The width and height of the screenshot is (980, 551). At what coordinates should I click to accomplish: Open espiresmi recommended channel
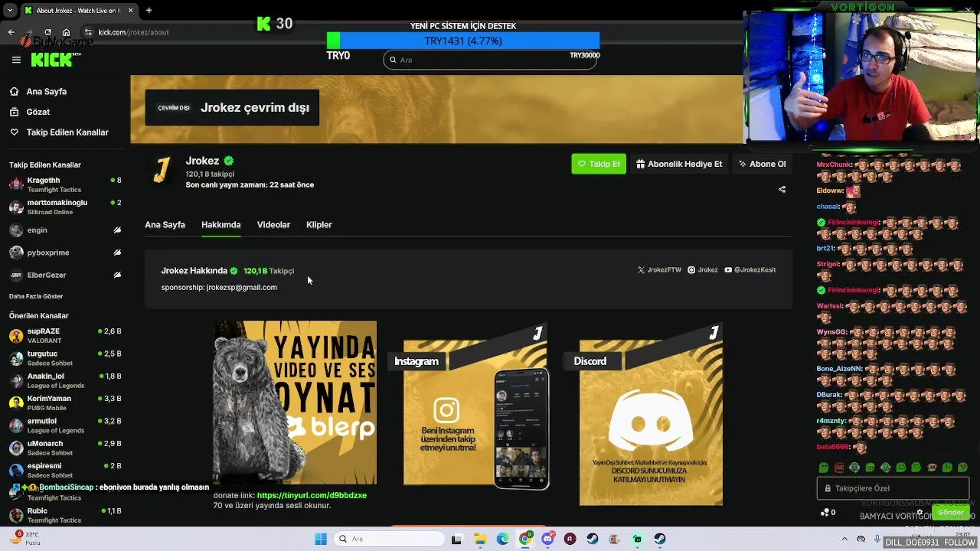pos(65,470)
